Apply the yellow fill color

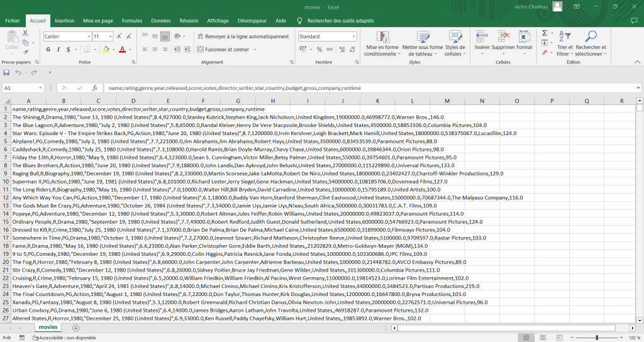(106, 49)
